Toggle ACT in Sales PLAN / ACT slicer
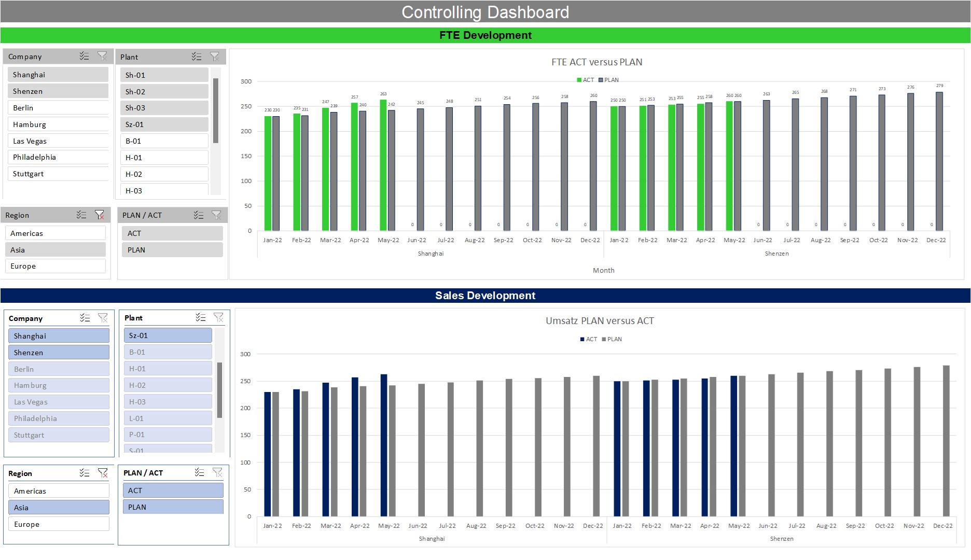This screenshot has height=560, width=971. (x=173, y=491)
